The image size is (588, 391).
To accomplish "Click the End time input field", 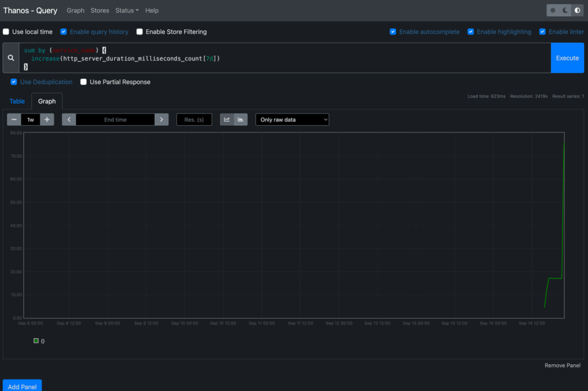I will click(115, 119).
